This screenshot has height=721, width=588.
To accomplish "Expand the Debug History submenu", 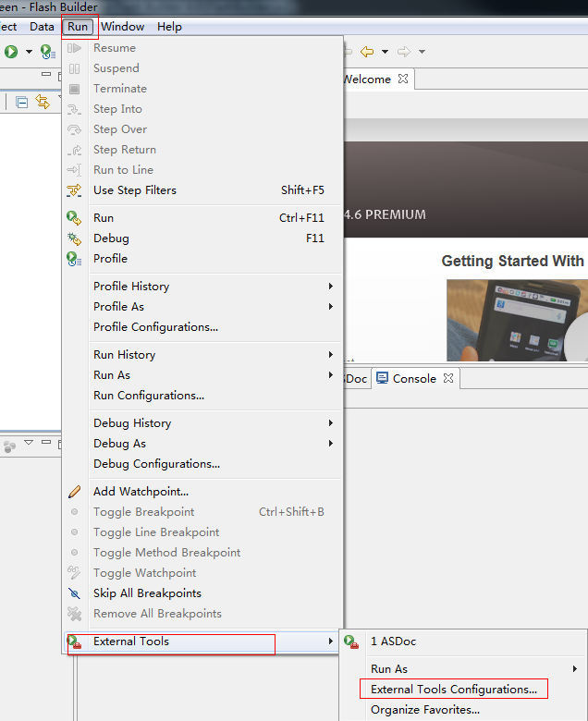I will pyautogui.click(x=202, y=423).
